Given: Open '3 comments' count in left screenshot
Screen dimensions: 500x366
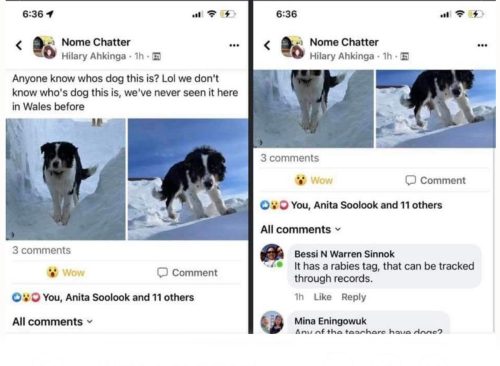Looking at the screenshot, I should pos(42,250).
